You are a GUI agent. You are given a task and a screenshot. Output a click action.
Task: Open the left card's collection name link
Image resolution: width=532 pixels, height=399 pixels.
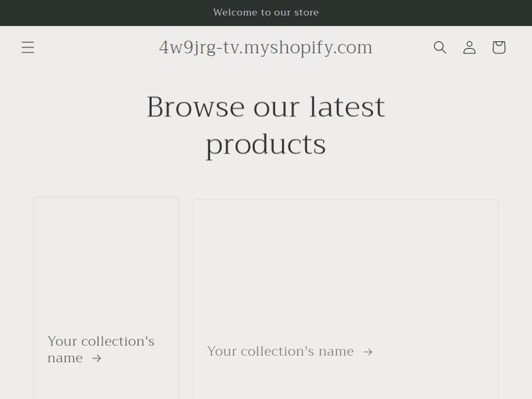101,342
